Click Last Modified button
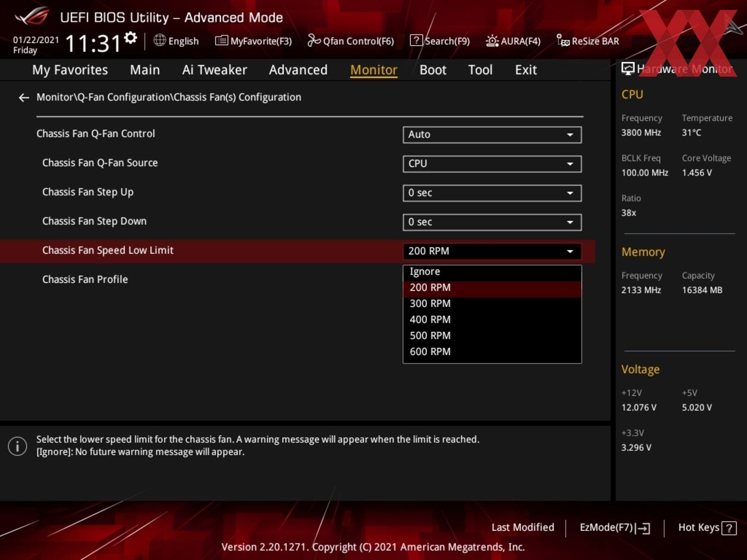 pos(522,528)
